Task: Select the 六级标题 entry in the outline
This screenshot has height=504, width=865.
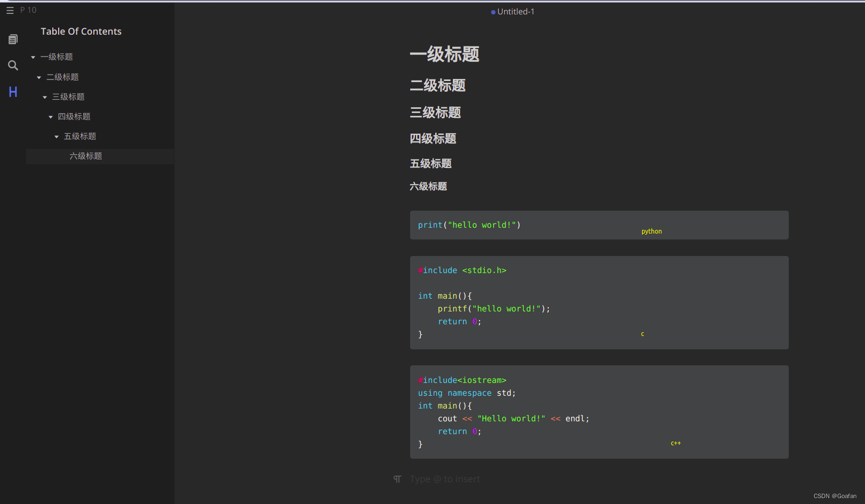Action: coord(85,156)
